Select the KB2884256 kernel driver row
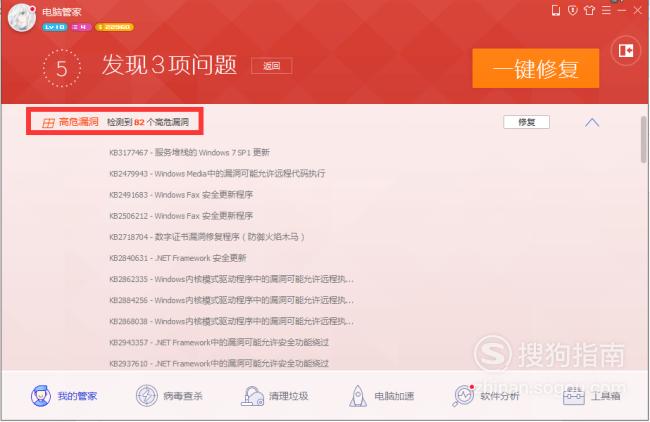This screenshot has width=650, height=422. [231, 301]
